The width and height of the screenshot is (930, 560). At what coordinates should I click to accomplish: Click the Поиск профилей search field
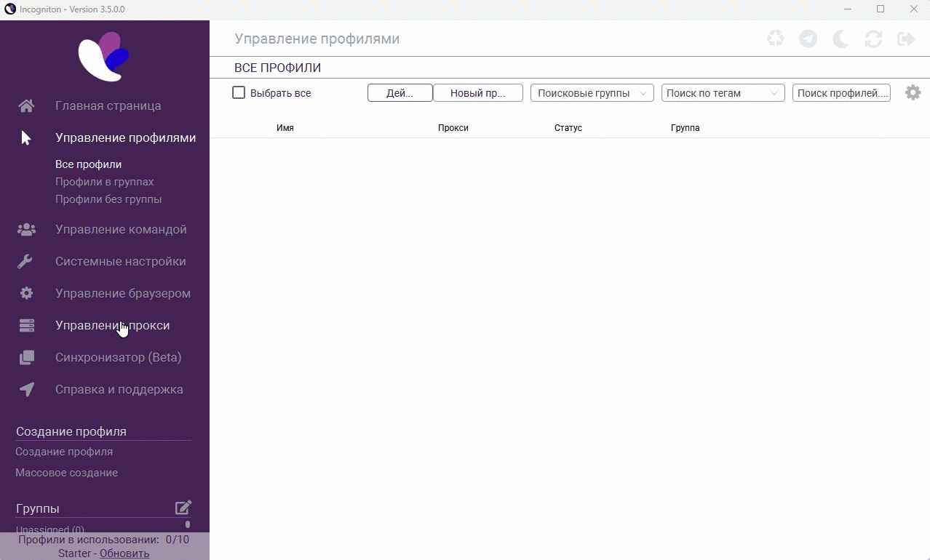coord(841,93)
